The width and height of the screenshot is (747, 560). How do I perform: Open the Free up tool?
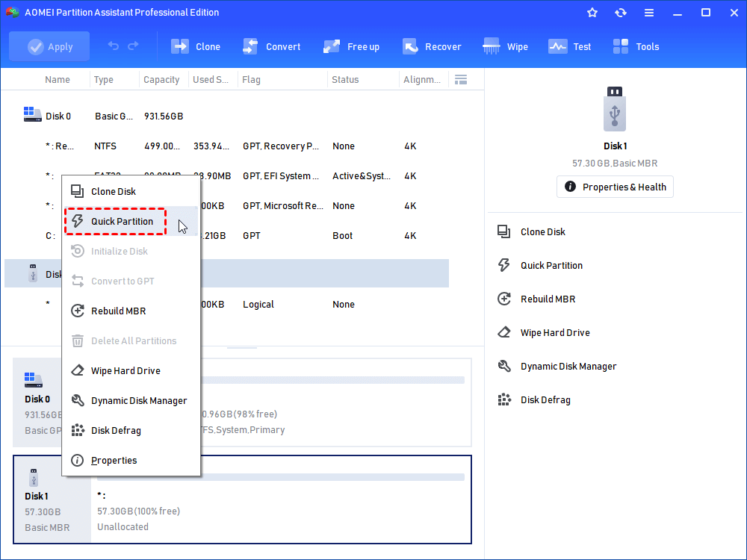pos(352,46)
